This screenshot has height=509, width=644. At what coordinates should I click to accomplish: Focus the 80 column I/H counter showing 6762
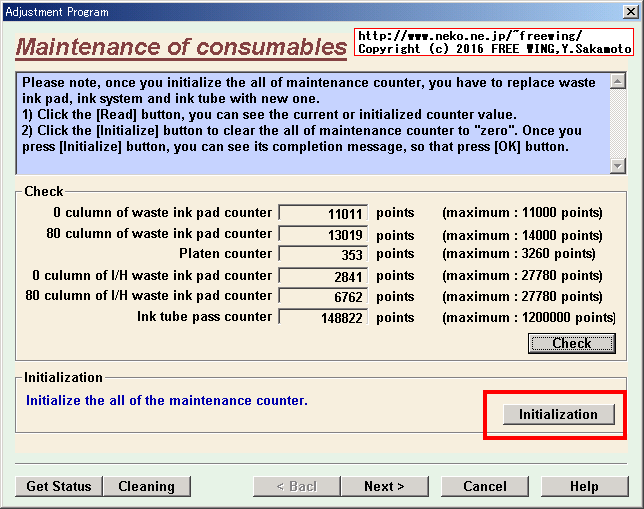click(x=323, y=296)
